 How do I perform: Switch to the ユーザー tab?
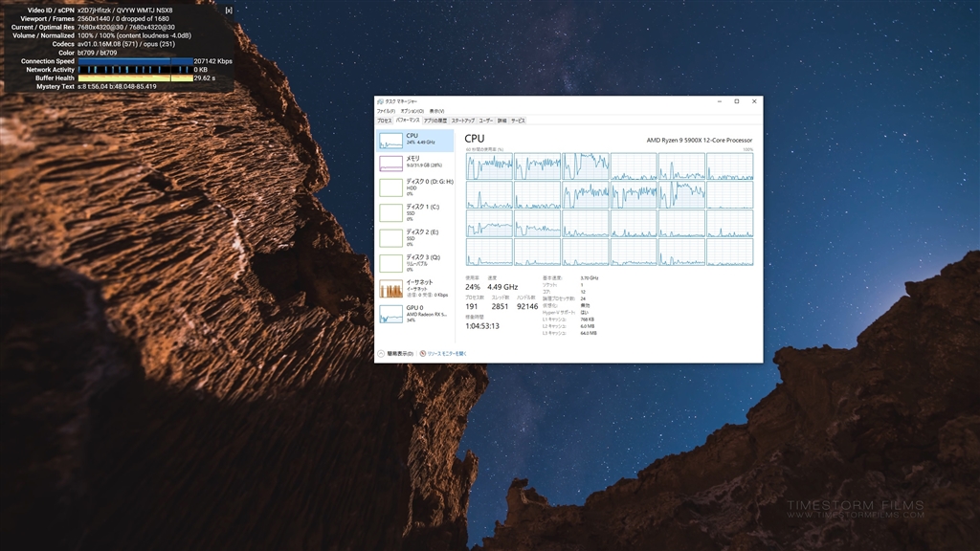pyautogui.click(x=485, y=121)
